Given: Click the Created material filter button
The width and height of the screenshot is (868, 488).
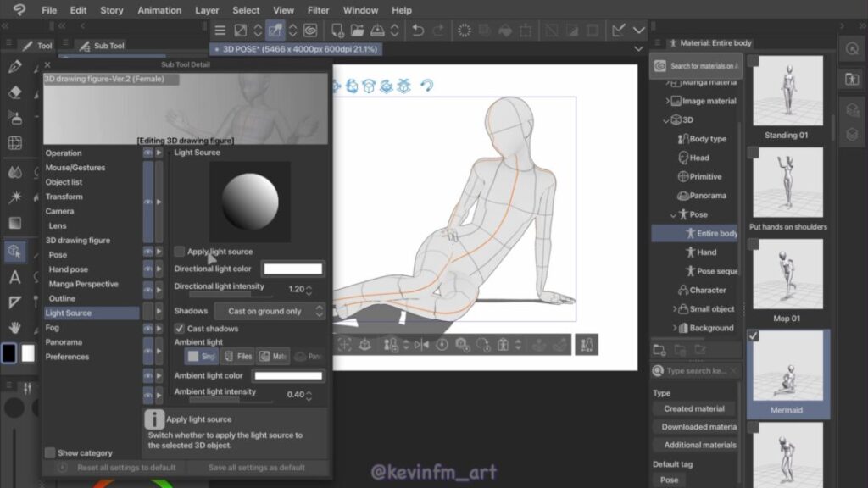Looking at the screenshot, I should [694, 408].
